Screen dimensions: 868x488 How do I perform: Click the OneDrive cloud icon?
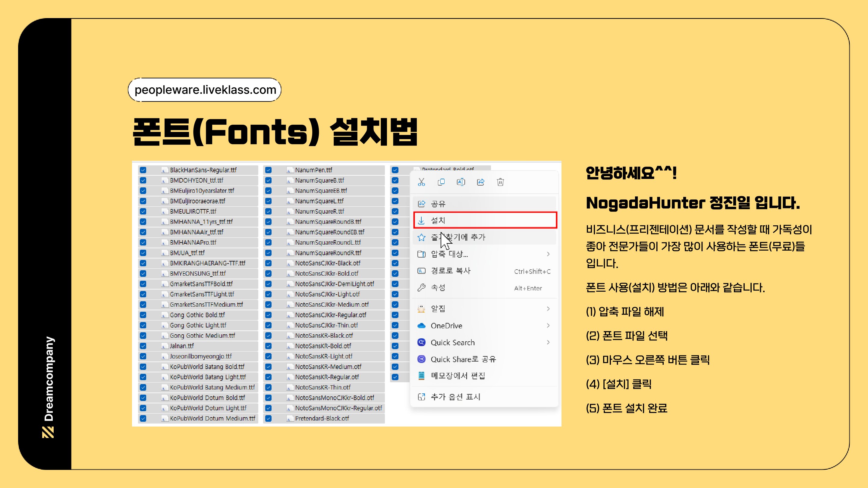click(421, 326)
